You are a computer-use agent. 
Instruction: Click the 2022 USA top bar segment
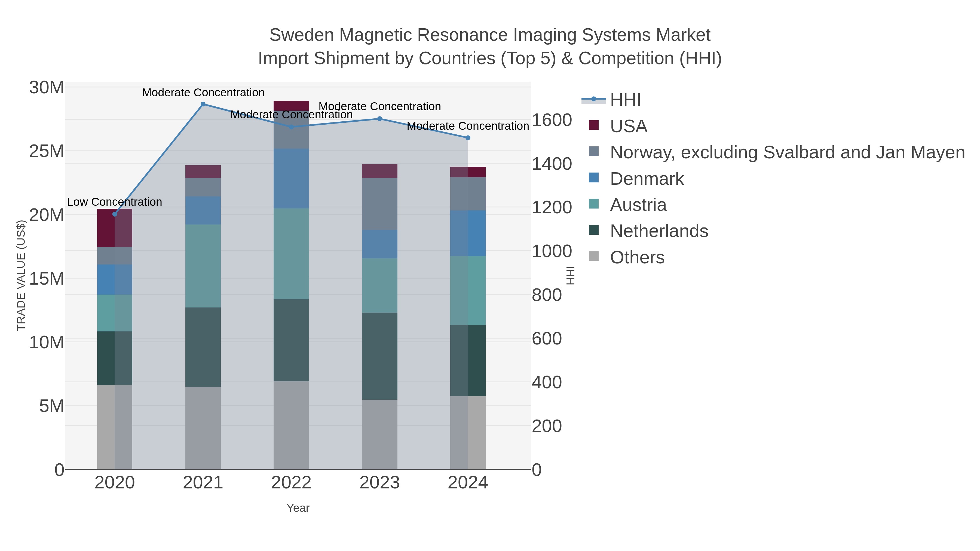tap(291, 106)
